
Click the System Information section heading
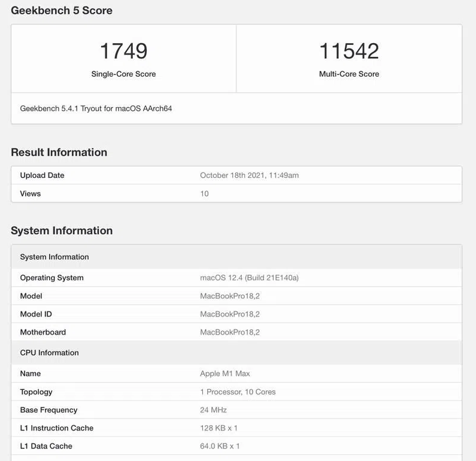[x=62, y=230]
